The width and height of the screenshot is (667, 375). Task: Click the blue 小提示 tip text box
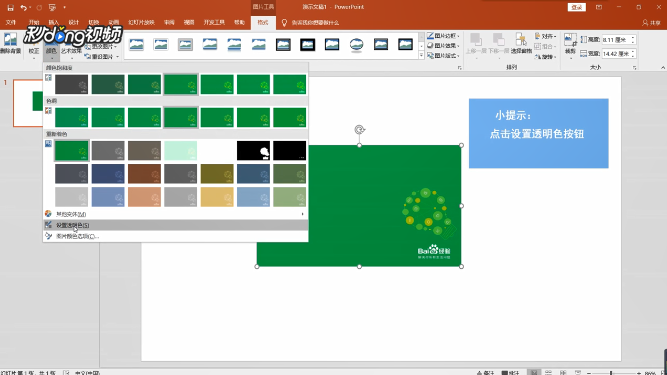click(539, 133)
